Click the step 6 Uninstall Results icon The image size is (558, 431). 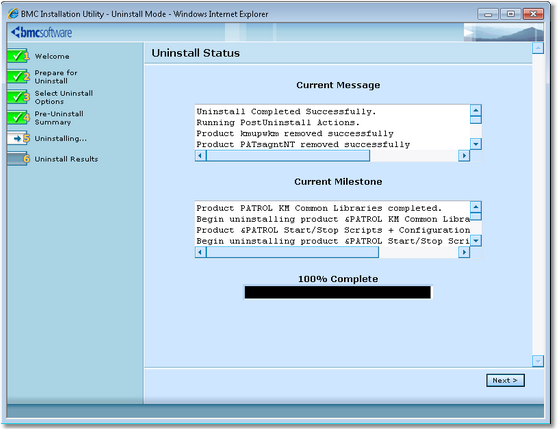pyautogui.click(x=17, y=159)
